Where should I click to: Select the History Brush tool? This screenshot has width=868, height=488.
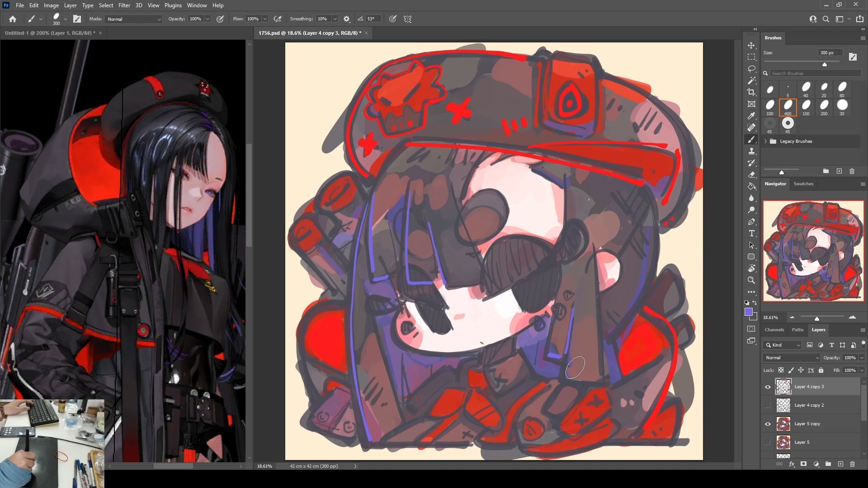(x=751, y=163)
